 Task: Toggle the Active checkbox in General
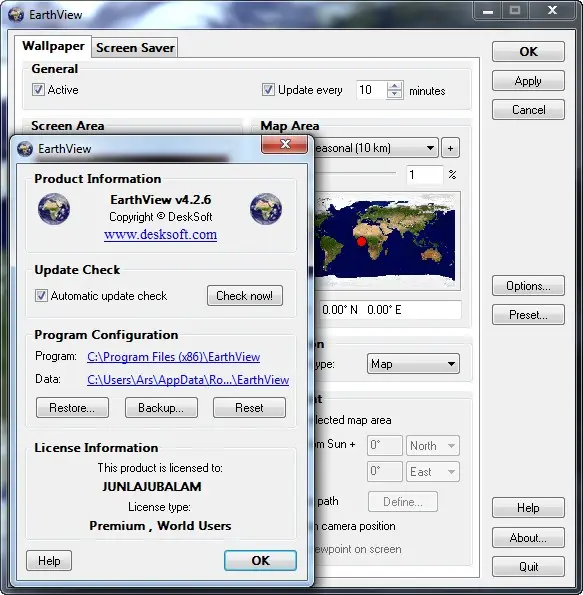pyautogui.click(x=38, y=90)
